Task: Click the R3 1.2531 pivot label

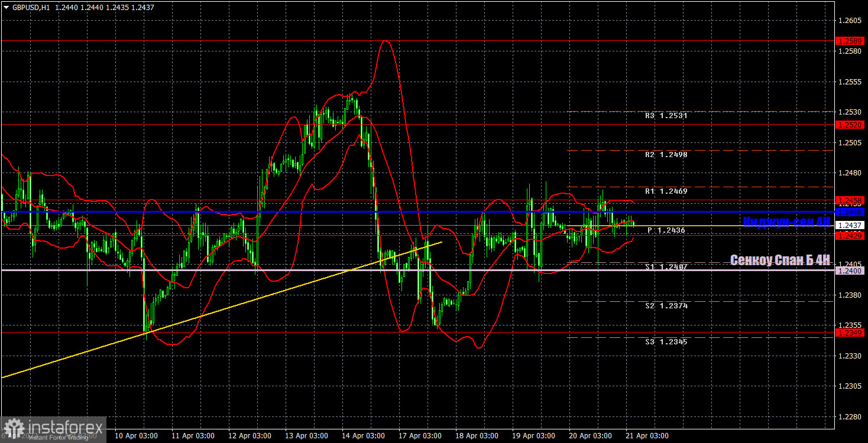Action: click(x=666, y=116)
